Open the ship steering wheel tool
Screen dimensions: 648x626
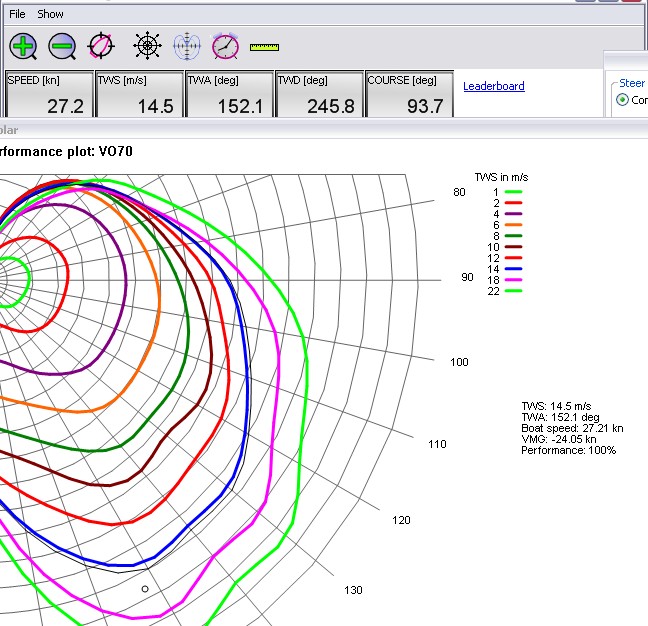coord(148,45)
